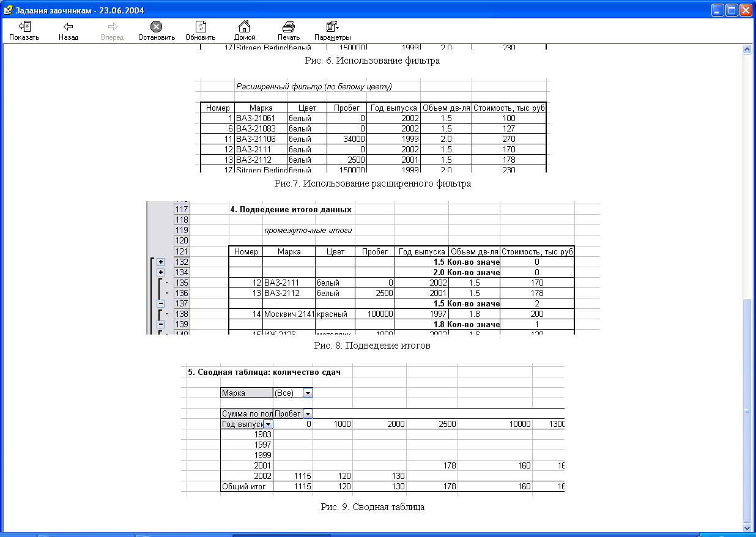The image size is (756, 537).
Task: Go back with the Назад button
Action: click(x=69, y=31)
